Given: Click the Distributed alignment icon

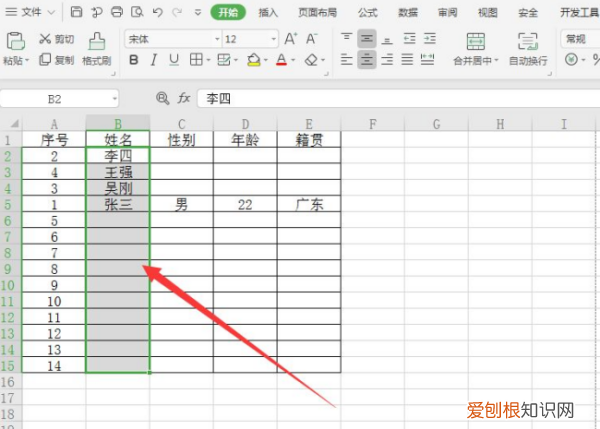Looking at the screenshot, I should (427, 60).
